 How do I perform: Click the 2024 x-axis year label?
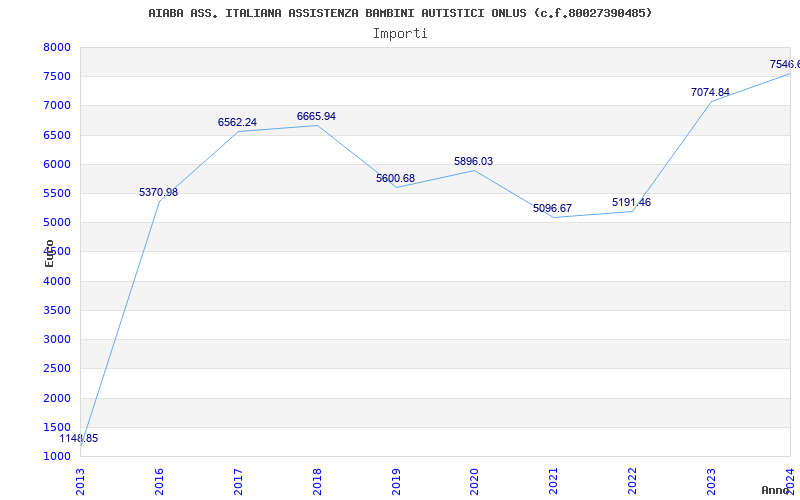[790, 482]
